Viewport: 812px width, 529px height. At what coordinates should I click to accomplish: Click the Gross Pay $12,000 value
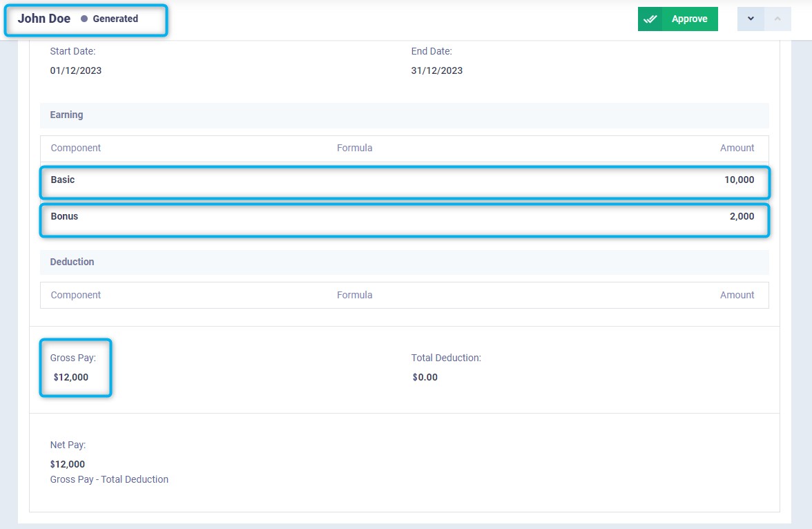pyautogui.click(x=70, y=377)
